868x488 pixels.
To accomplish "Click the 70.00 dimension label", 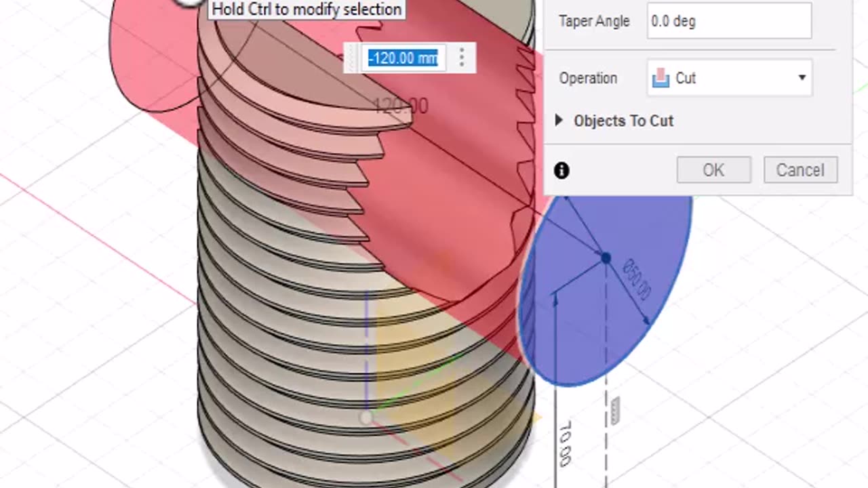I will tap(565, 443).
